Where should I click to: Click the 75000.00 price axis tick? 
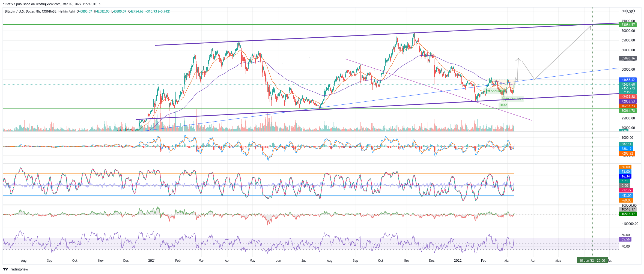pyautogui.click(x=628, y=21)
